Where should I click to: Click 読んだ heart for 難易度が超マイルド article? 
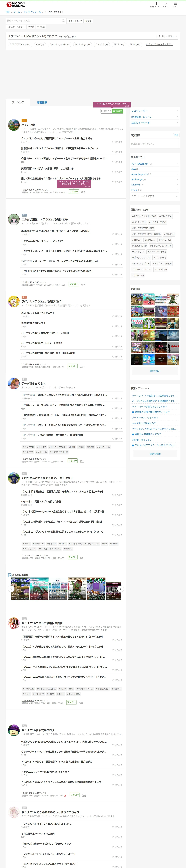tap(117, 152)
